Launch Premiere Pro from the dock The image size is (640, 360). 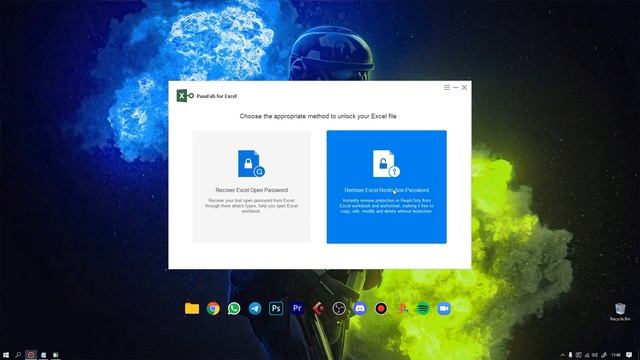click(297, 309)
